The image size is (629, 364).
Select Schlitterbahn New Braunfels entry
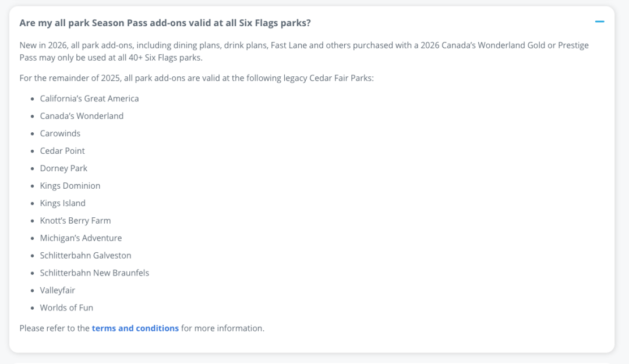[x=94, y=273]
